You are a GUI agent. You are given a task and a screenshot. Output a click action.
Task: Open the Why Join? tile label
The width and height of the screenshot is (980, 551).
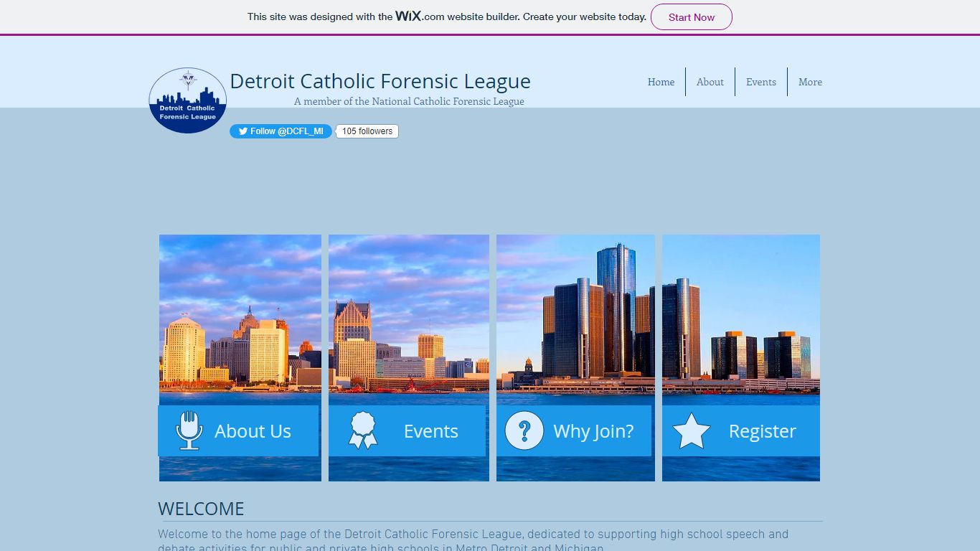(593, 431)
